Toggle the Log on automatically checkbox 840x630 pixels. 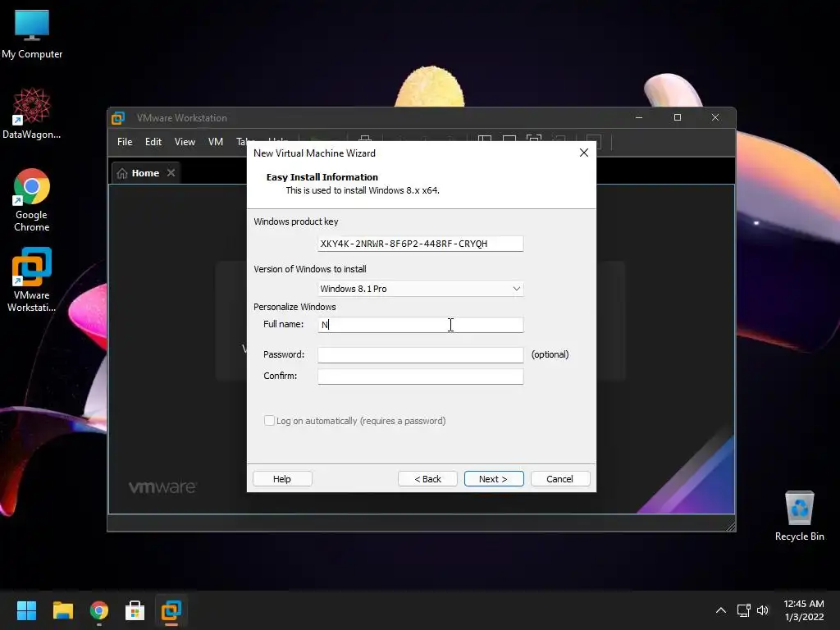pos(269,421)
